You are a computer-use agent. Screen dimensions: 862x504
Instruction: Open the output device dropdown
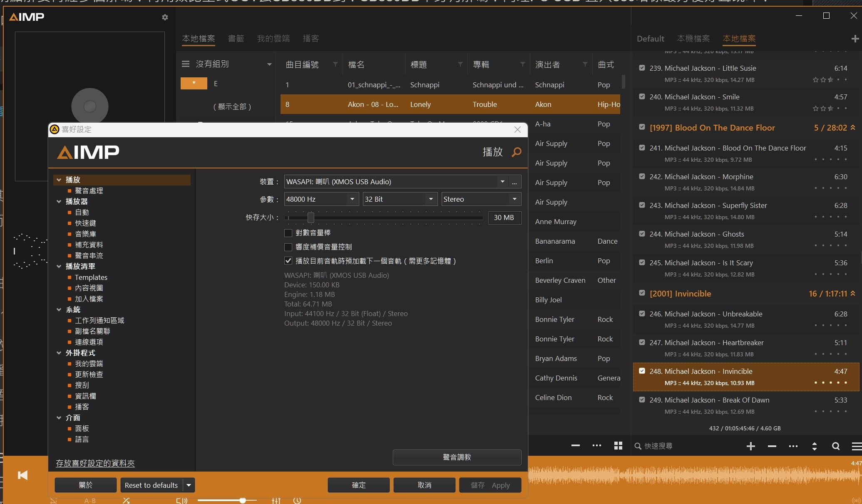[502, 182]
